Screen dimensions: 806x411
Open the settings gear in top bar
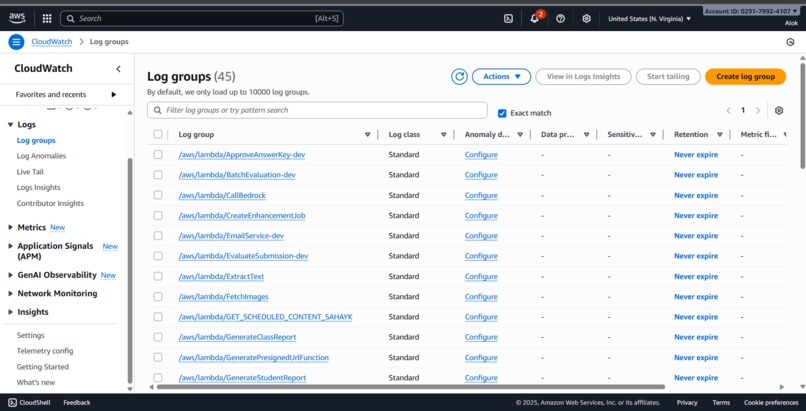tap(587, 18)
